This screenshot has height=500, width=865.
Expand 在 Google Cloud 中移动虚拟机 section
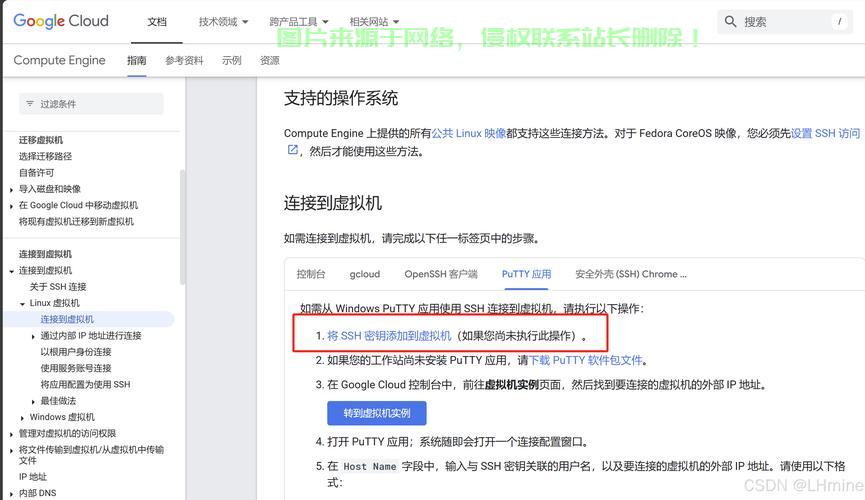pyautogui.click(x=12, y=206)
